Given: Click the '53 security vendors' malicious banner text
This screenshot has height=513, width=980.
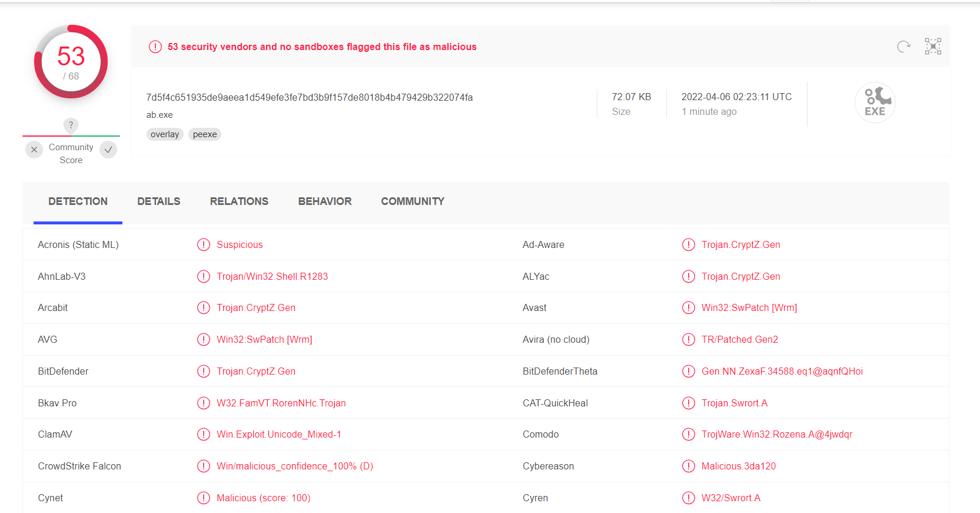Looking at the screenshot, I should 322,47.
